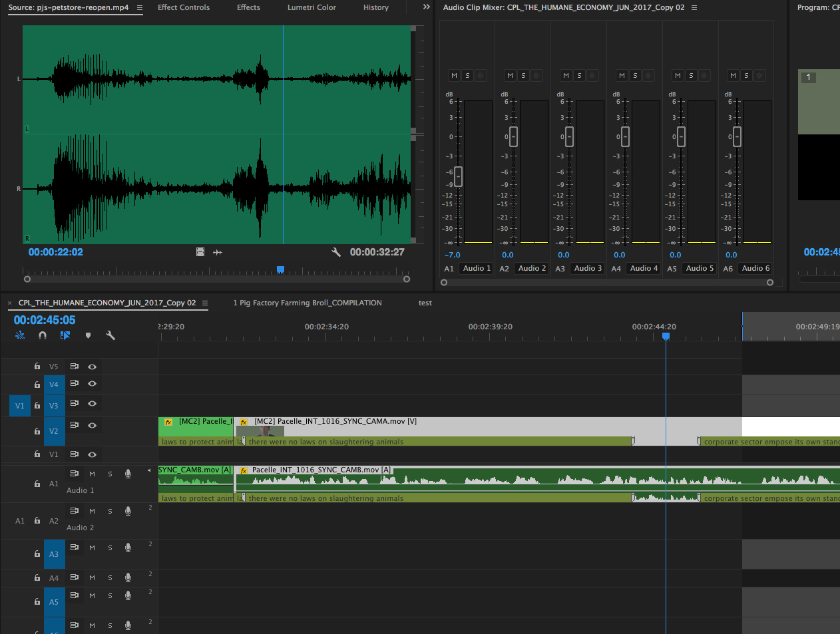Select the Linked Selection icon in the timeline

pyautogui.click(x=65, y=335)
